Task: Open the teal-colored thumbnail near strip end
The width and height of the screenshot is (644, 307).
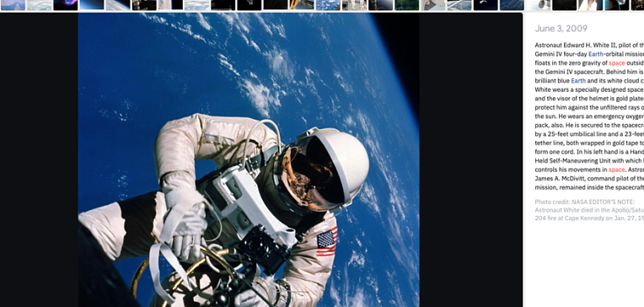Action: [617, 5]
